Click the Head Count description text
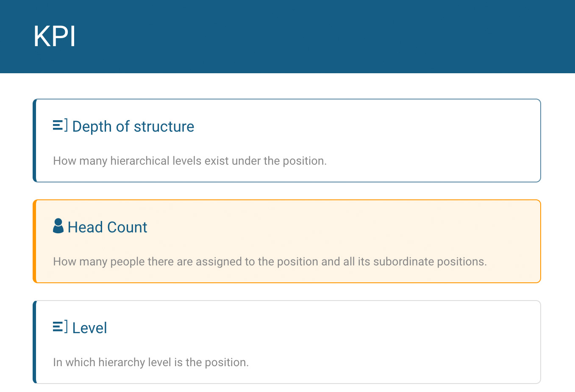 [x=270, y=262]
